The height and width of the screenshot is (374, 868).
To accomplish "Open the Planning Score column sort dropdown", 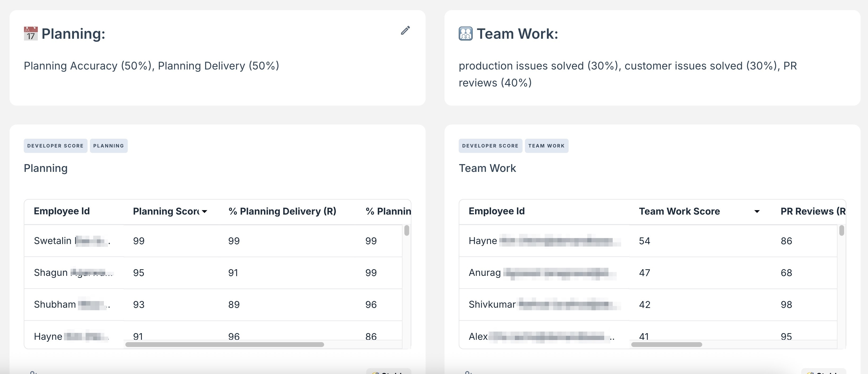I will [x=205, y=211].
